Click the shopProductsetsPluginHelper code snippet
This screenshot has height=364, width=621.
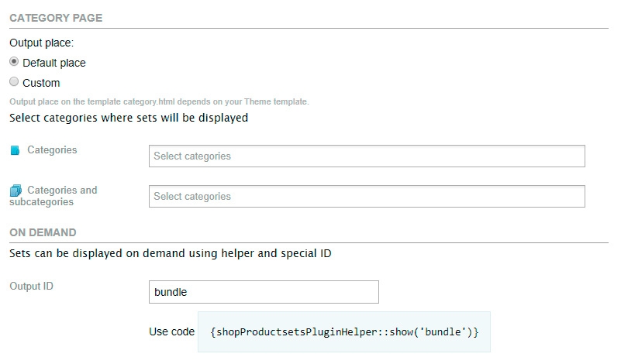tap(344, 331)
